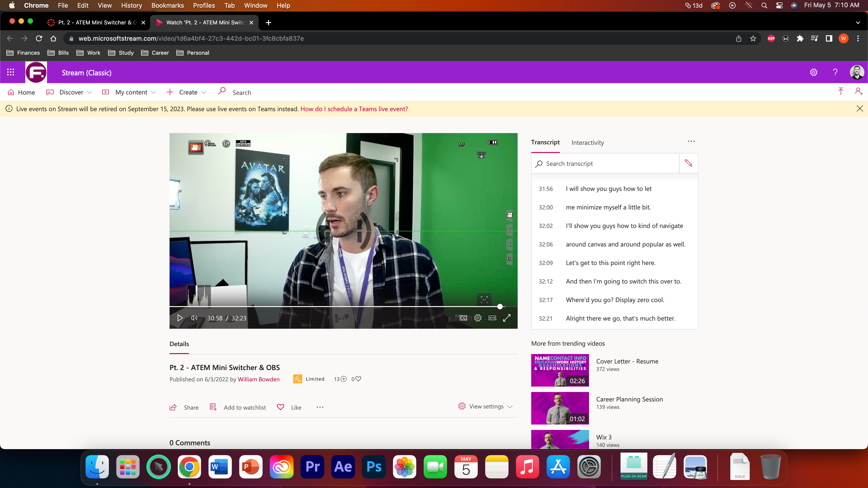Viewport: 868px width, 488px height.
Task: Go to Chrome home page
Action: coord(53,38)
